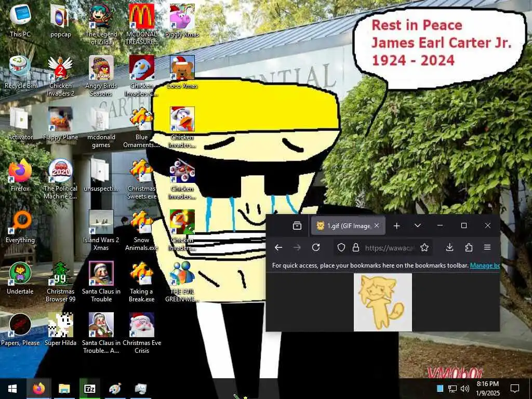
Task: Click Firefox in the taskbar
Action: point(38,389)
